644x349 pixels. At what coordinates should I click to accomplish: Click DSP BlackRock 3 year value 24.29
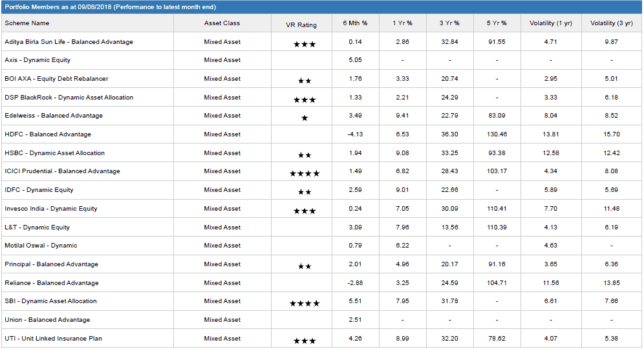pos(450,98)
